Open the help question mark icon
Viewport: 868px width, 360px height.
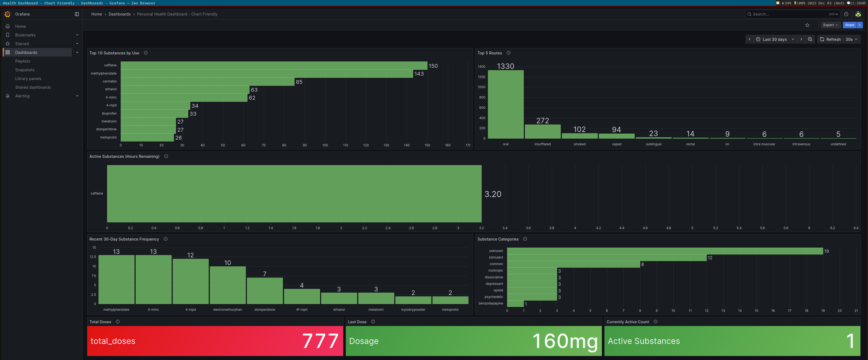[x=846, y=14]
